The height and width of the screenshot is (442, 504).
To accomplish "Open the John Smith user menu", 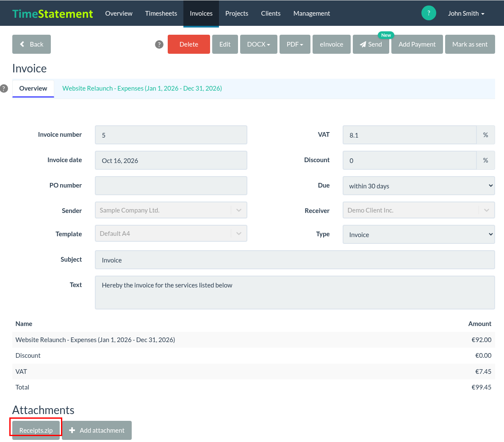I will [x=466, y=14].
